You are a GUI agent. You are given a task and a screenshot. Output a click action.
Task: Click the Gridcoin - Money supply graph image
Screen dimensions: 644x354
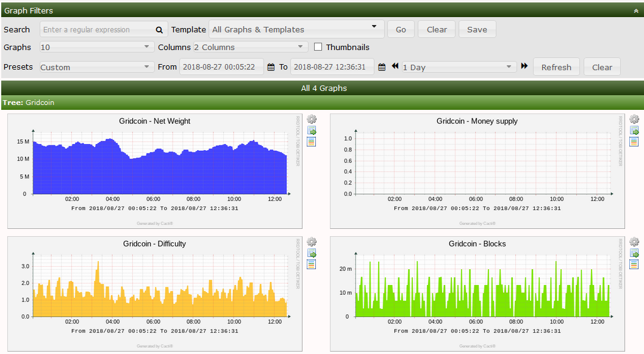pos(478,171)
